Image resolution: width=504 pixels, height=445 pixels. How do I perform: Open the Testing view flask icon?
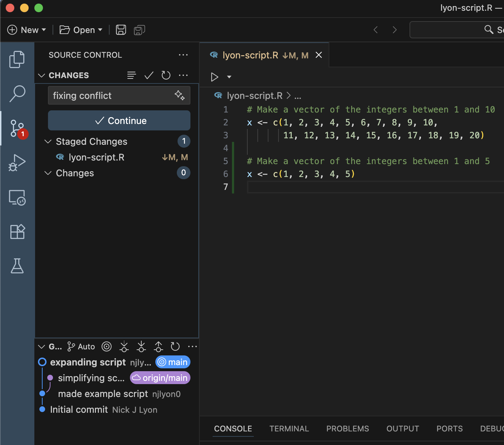tap(17, 266)
